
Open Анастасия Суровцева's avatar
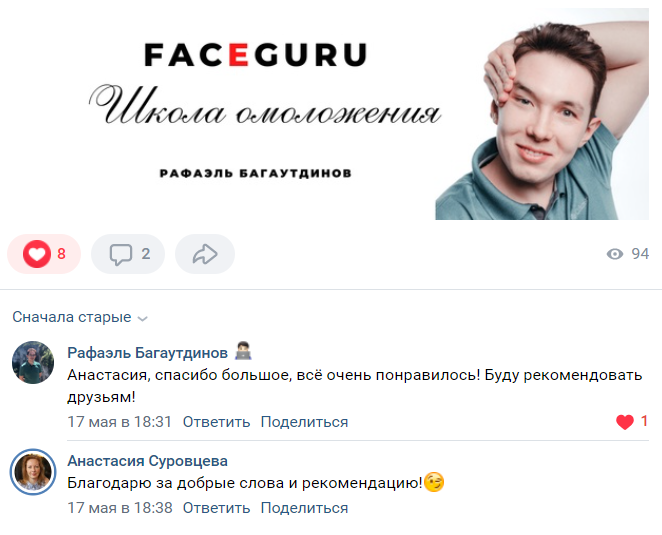click(x=33, y=471)
